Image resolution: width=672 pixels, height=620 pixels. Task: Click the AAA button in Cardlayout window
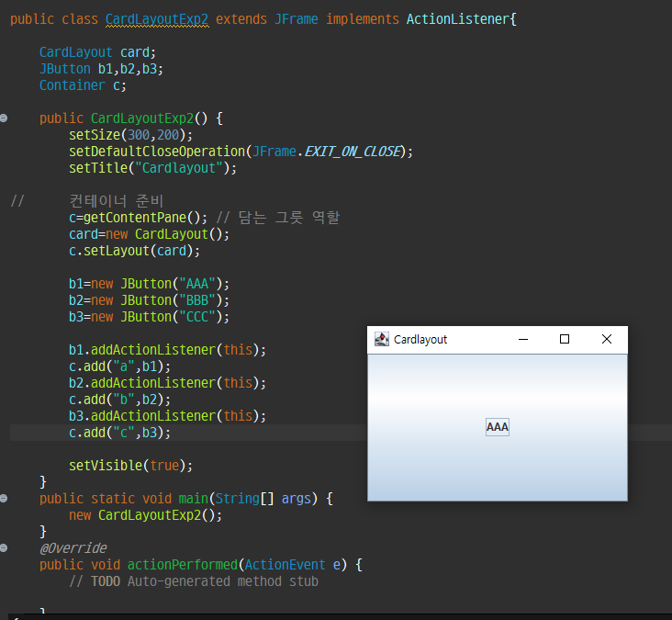tap(498, 427)
